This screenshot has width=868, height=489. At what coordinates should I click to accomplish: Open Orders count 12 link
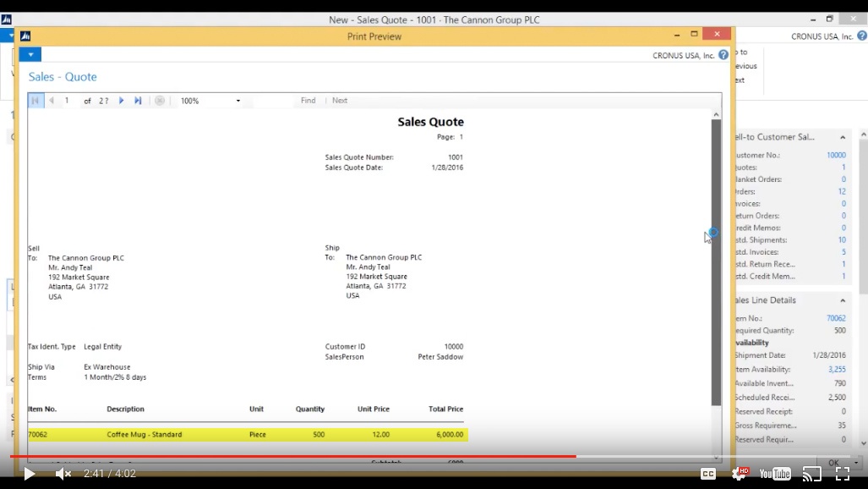tap(842, 191)
